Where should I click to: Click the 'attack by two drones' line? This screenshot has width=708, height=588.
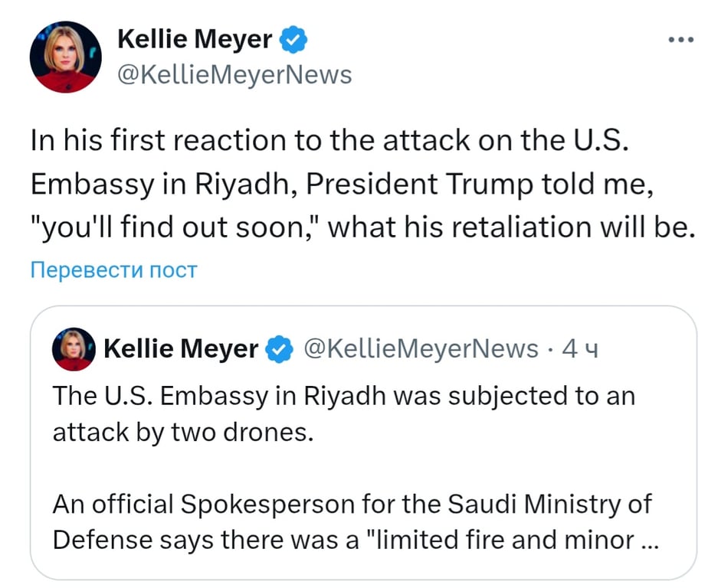pyautogui.click(x=183, y=433)
